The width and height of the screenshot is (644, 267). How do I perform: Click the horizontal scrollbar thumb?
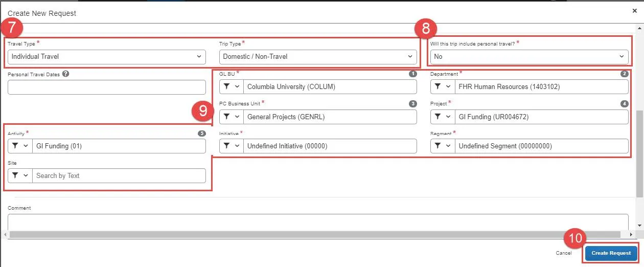(315, 234)
